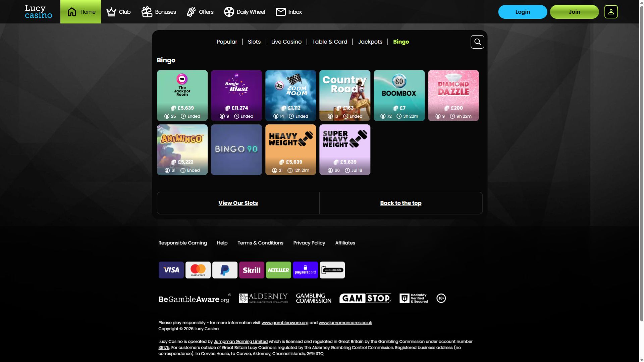Open the Home nav item

coord(80,12)
